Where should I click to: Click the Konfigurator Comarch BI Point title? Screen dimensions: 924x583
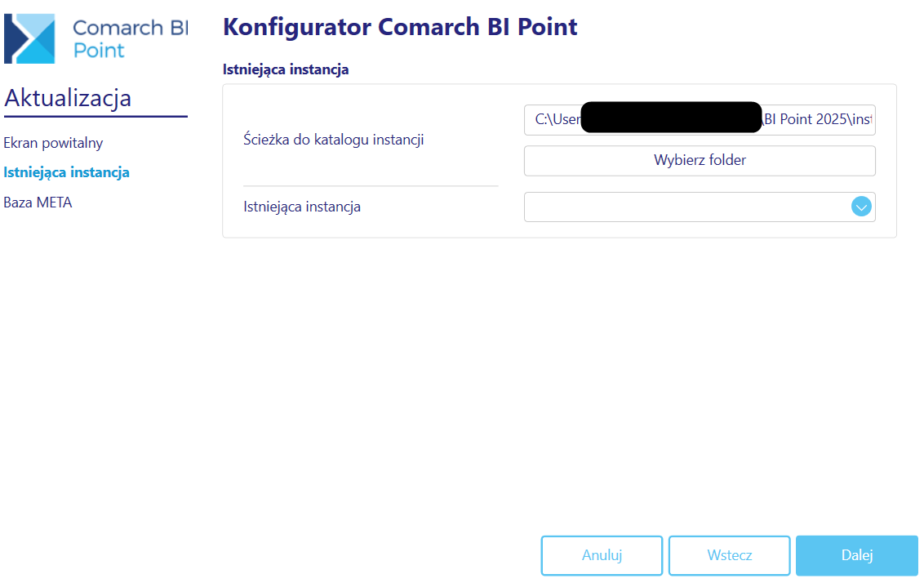(400, 27)
